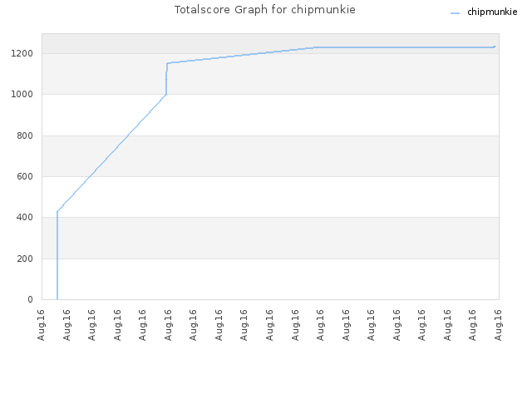Click the blue chipmunkie legend color marker
This screenshot has height=399, width=532.
[455, 13]
